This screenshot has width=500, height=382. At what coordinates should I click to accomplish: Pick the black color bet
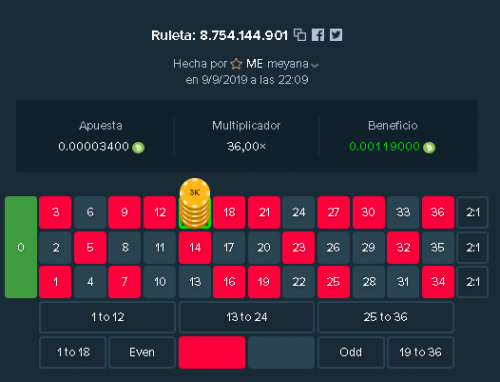tap(281, 352)
